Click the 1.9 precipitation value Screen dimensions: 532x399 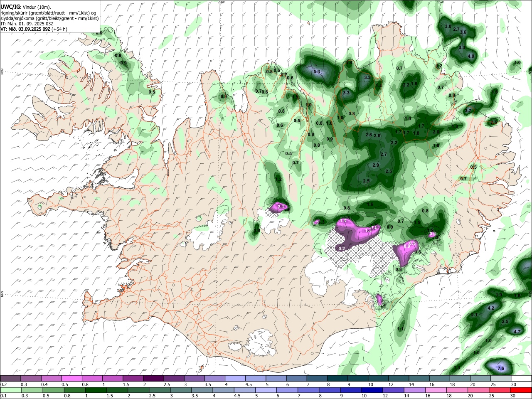pos(499,295)
